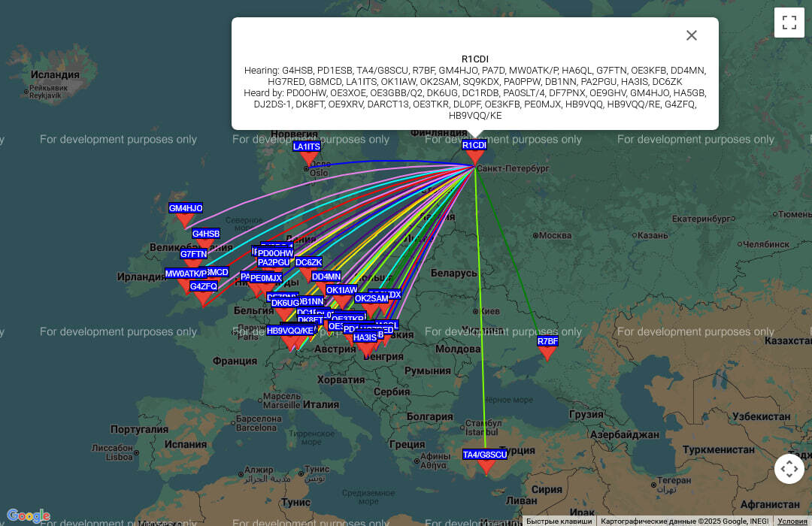Open the Условия terms link
Image resolution: width=812 pixels, height=526 pixels.
(792, 521)
